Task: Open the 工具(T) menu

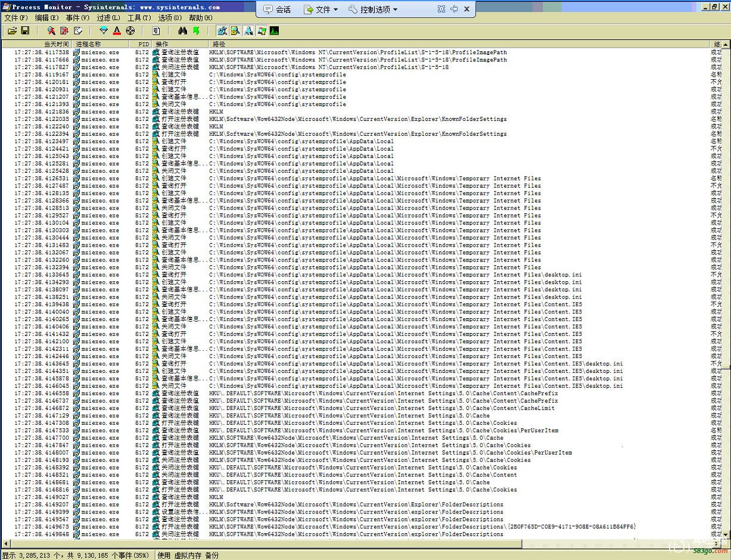Action: tap(139, 18)
